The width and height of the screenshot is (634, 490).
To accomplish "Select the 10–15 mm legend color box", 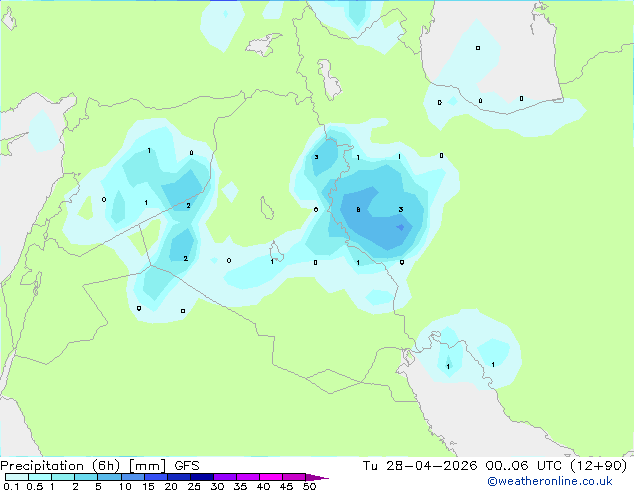I will (x=132, y=477).
